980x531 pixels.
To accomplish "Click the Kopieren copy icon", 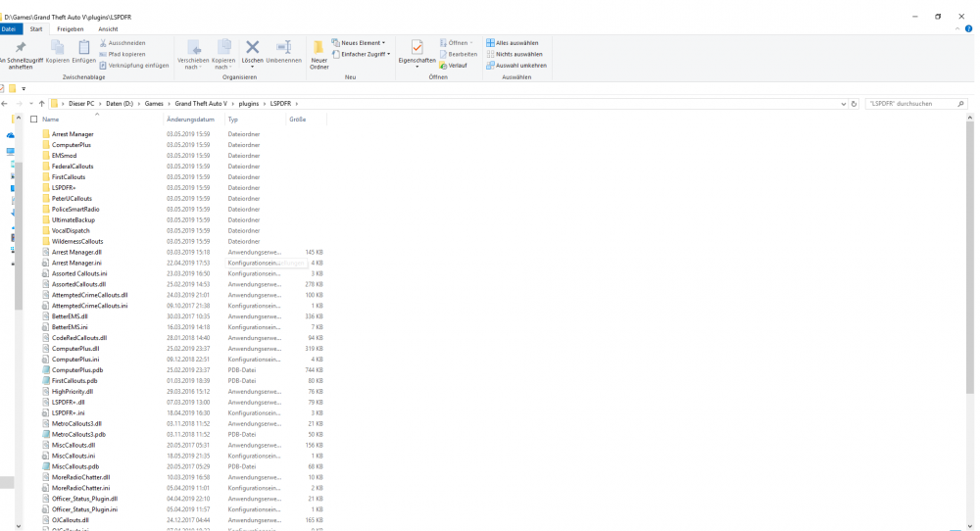I will (x=57, y=47).
